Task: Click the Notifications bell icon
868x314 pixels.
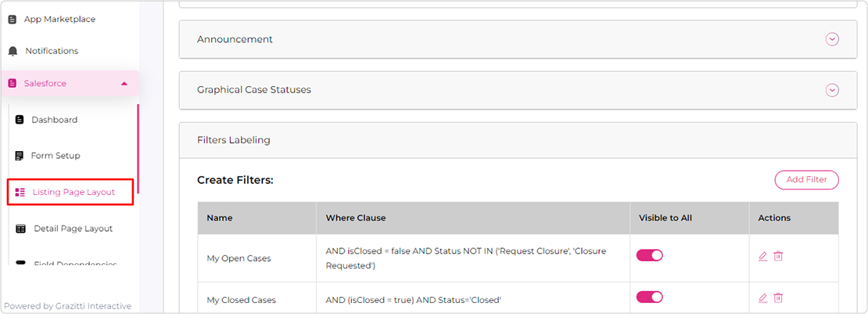Action: (x=13, y=51)
